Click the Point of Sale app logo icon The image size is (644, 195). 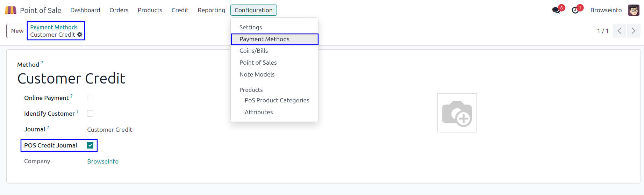(x=10, y=10)
